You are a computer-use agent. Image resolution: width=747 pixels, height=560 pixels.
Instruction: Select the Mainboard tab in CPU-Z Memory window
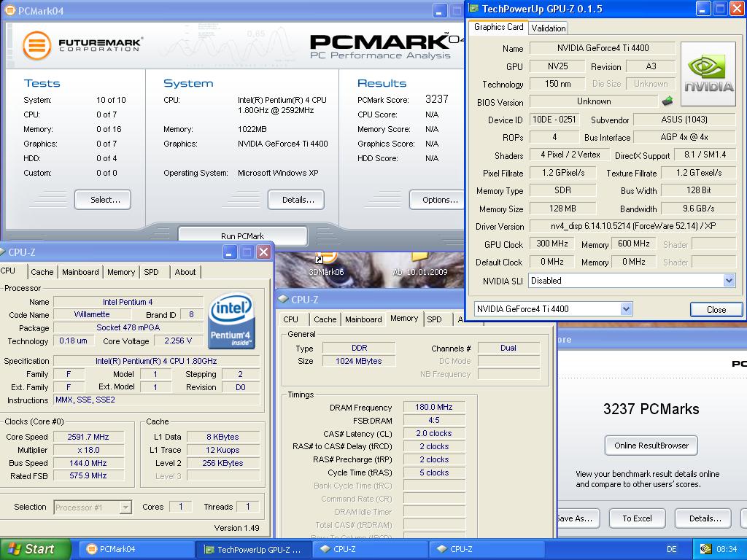pos(363,319)
